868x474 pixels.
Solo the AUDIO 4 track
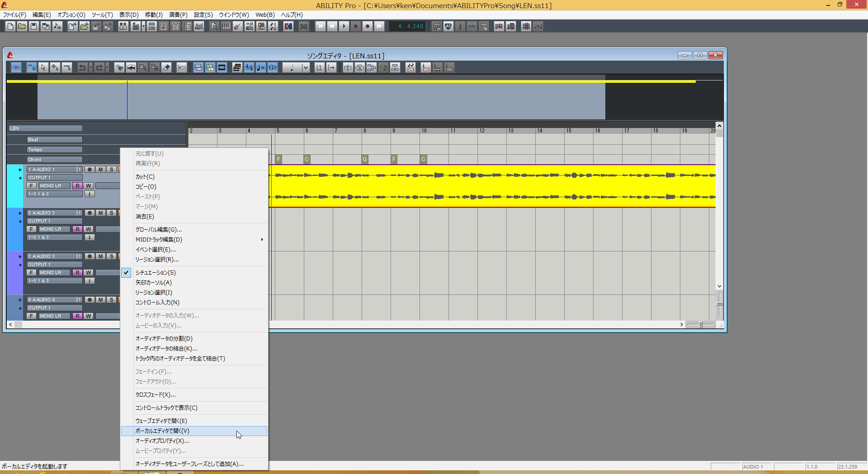pos(111,300)
